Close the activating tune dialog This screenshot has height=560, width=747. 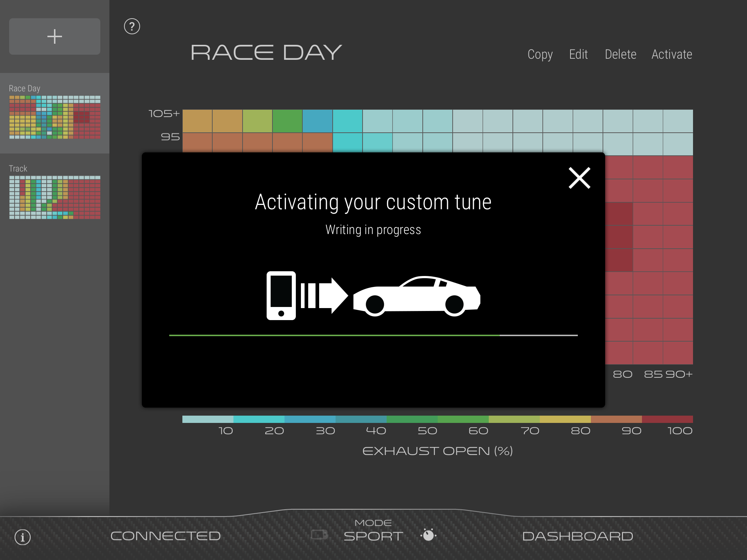coord(579,178)
